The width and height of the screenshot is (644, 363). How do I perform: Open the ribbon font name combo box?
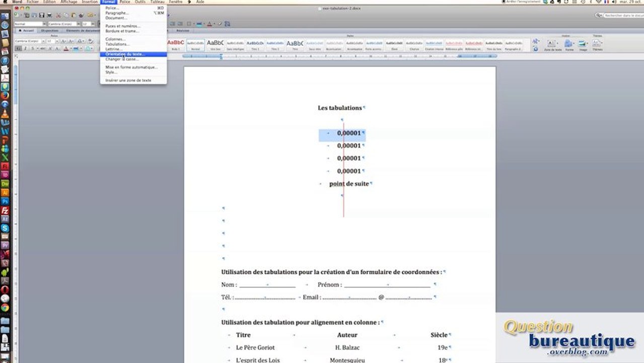(x=30, y=41)
